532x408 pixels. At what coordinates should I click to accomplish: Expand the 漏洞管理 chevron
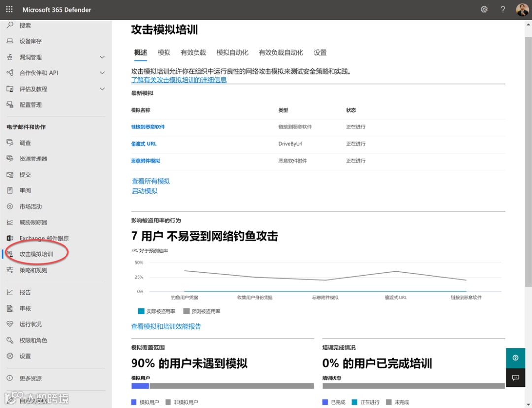tap(102, 57)
